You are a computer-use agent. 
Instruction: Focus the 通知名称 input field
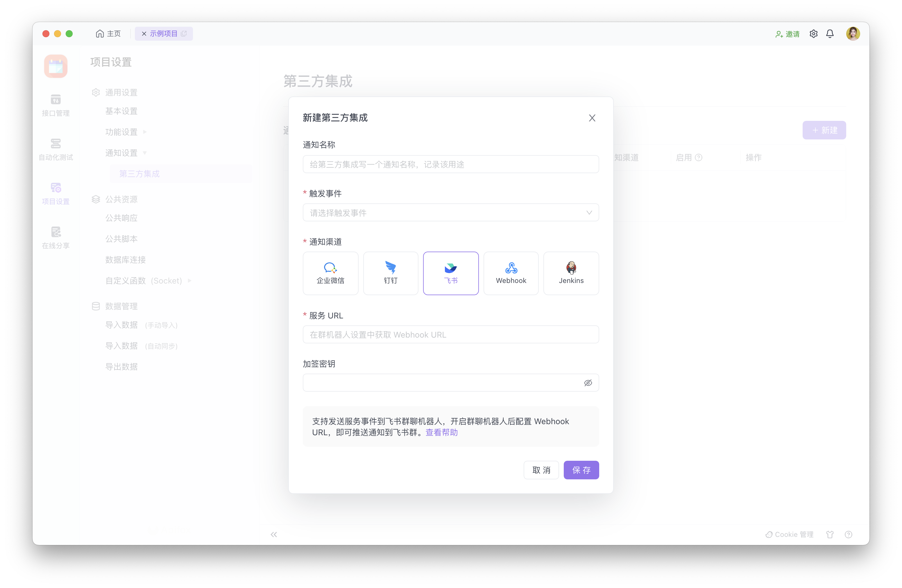[450, 164]
